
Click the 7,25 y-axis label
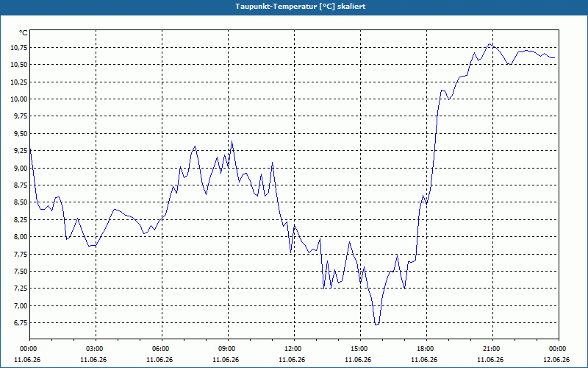coord(21,289)
